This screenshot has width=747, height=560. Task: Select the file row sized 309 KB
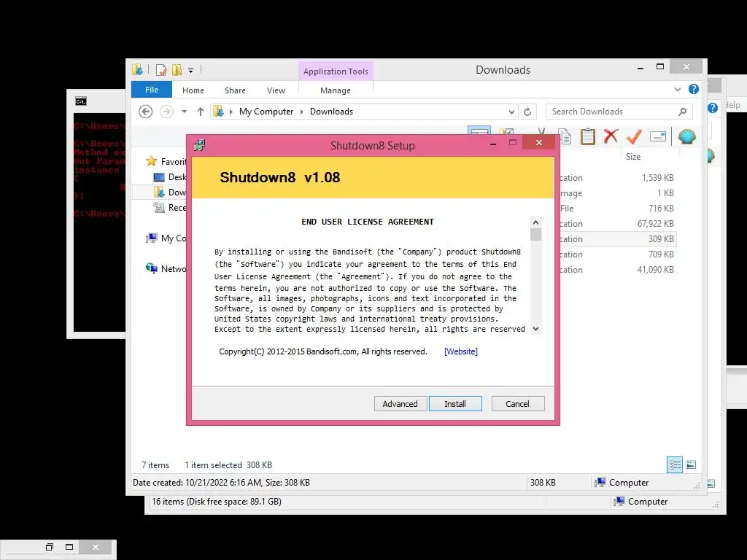click(618, 239)
